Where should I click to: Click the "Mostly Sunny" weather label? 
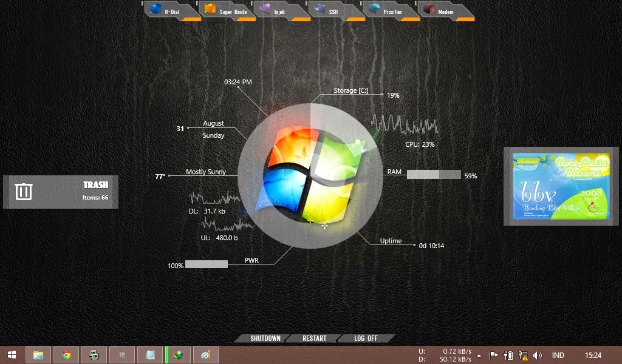click(x=206, y=172)
